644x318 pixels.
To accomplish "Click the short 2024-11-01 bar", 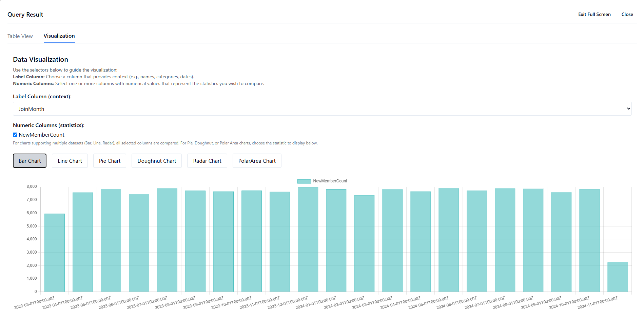I will (x=617, y=277).
